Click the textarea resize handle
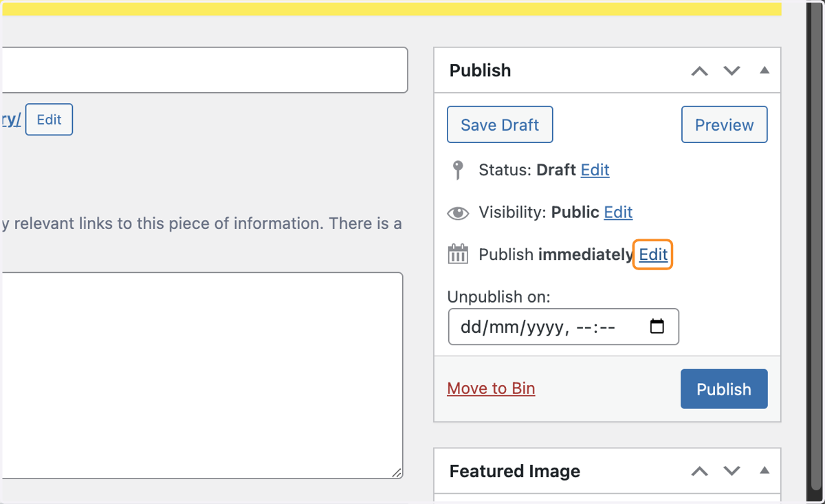The width and height of the screenshot is (825, 504). 397,473
